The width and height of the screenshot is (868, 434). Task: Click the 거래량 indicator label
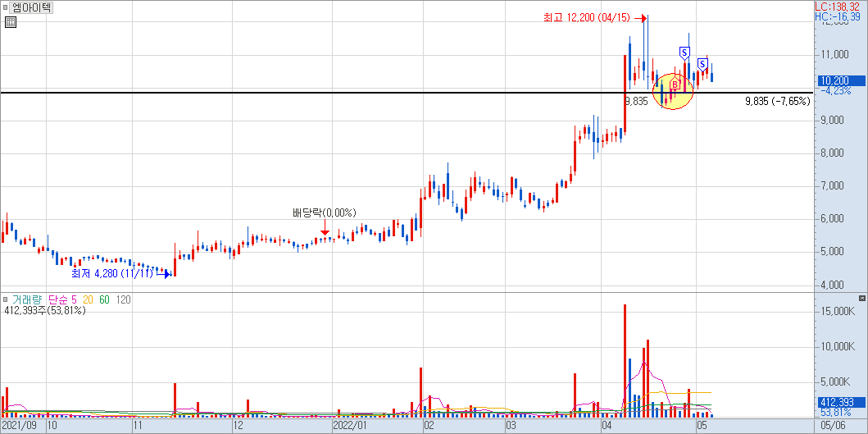pos(27,300)
